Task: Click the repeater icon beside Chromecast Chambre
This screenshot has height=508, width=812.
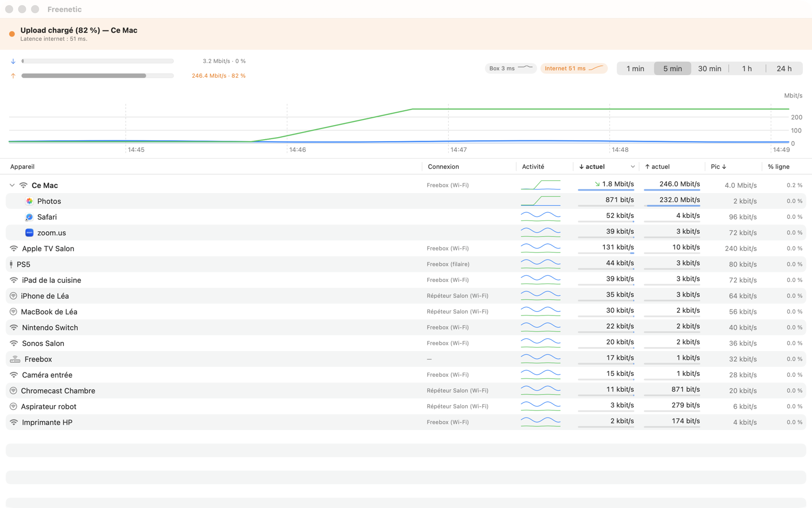Action: tap(13, 391)
